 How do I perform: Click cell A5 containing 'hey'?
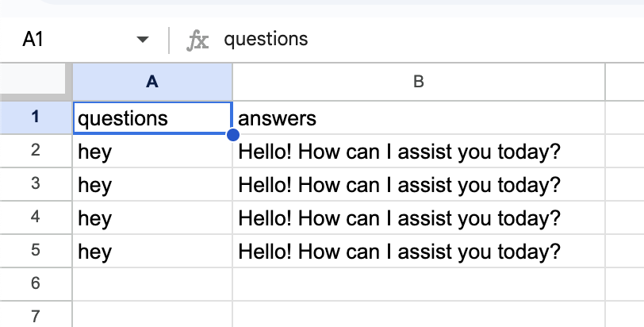(152, 252)
